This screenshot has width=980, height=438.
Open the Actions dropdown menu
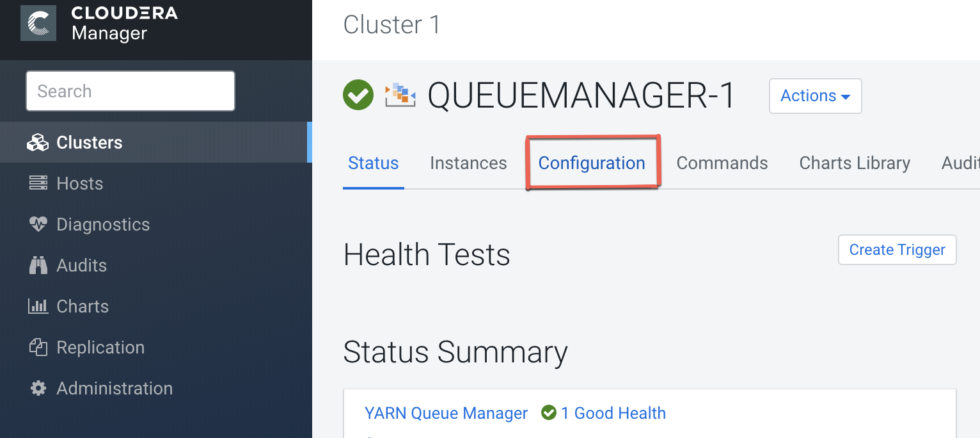pos(815,96)
